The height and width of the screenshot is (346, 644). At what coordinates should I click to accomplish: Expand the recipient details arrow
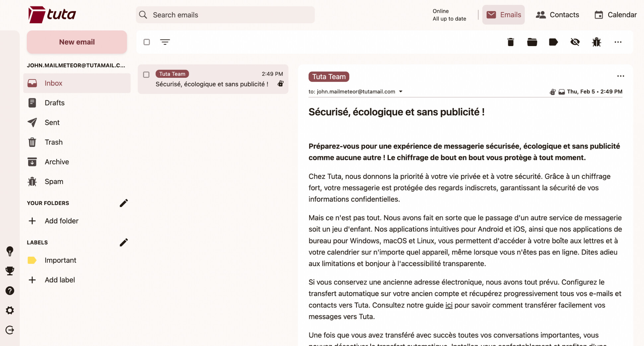coord(400,92)
